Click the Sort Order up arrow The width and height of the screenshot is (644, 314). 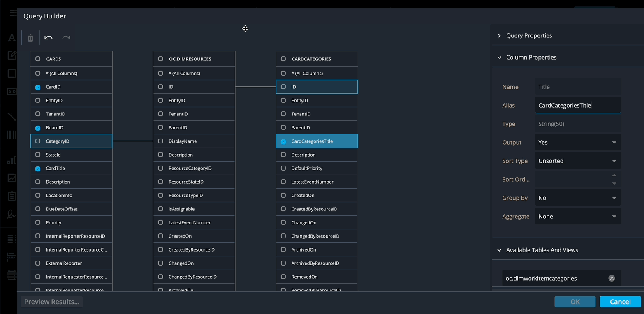pos(614,175)
